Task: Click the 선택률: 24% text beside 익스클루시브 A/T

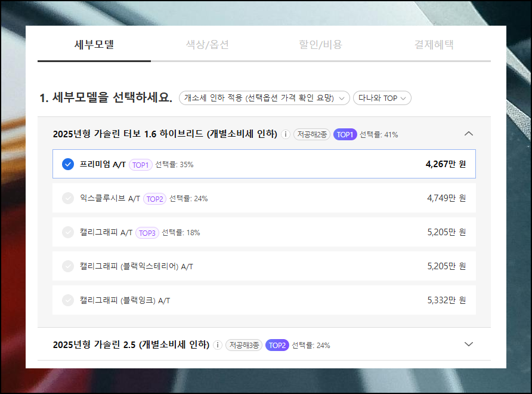Action: click(188, 198)
